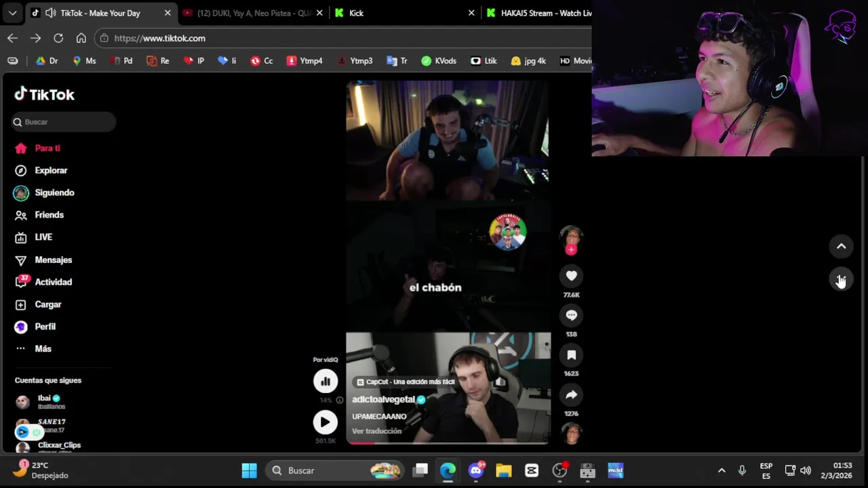Open the jpg 4k bookmark

point(528,61)
